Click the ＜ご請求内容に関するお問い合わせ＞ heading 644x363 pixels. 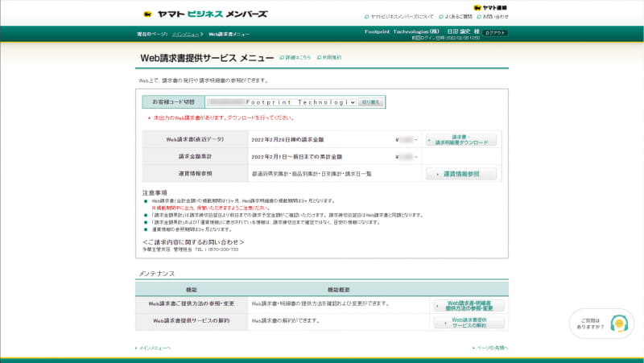193,242
